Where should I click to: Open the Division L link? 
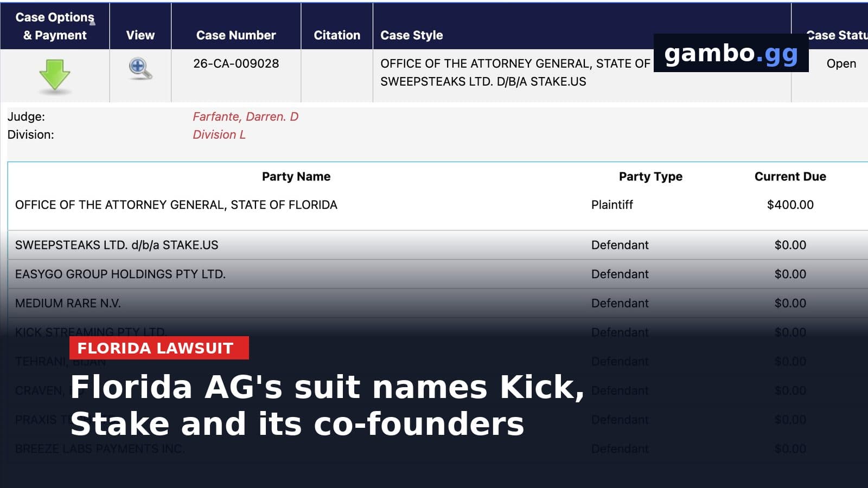coord(219,134)
